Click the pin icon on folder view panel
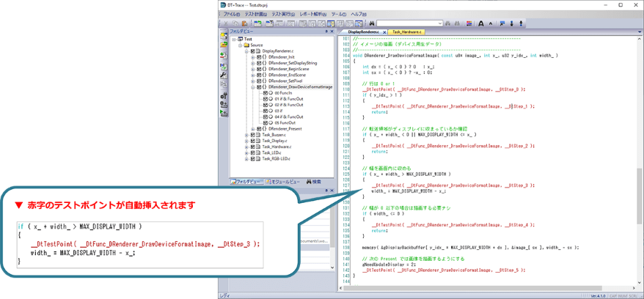 point(326,32)
